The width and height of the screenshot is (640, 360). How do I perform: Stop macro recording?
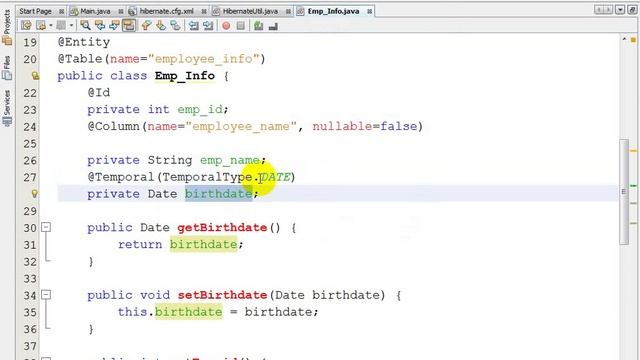coord(241,26)
